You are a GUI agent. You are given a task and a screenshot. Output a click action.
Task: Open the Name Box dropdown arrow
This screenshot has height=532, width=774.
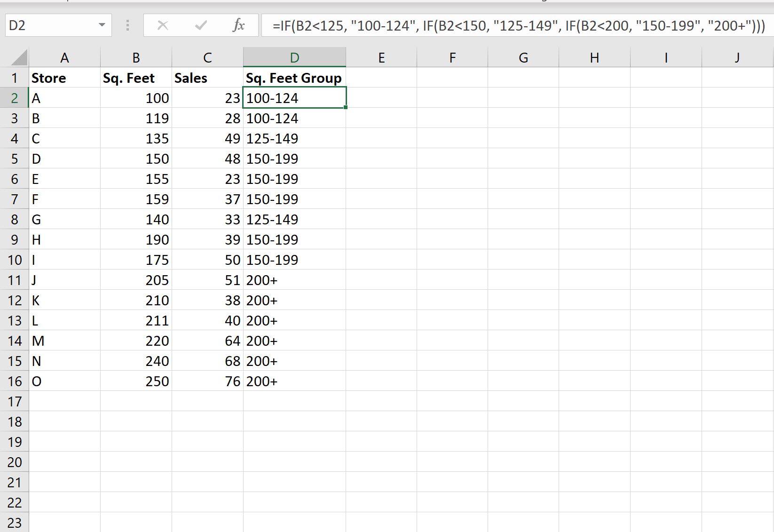tap(103, 26)
